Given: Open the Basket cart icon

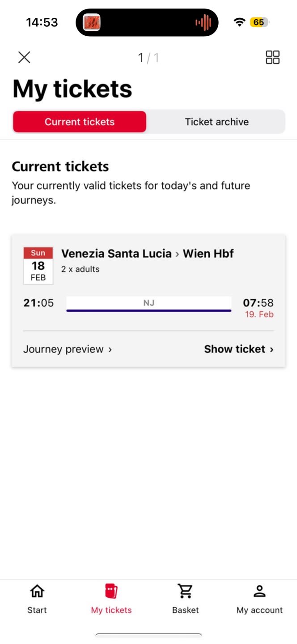Looking at the screenshot, I should coord(185,591).
